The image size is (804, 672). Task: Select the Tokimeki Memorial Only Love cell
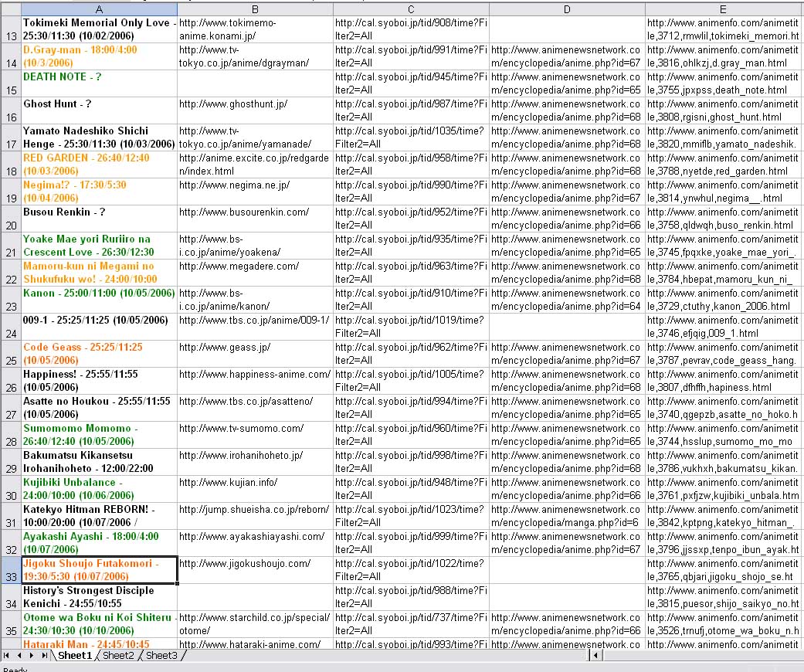pos(99,29)
